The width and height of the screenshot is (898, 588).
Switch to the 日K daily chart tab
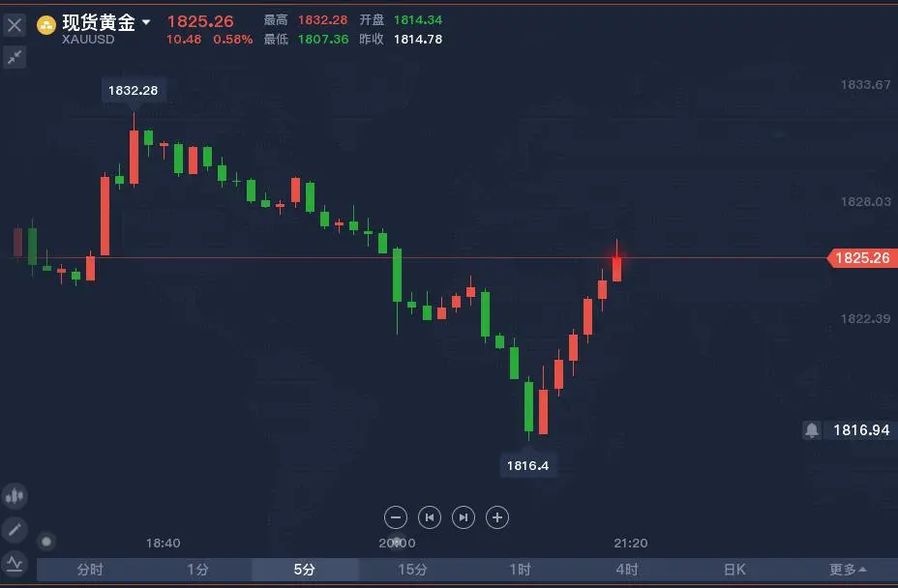tap(734, 570)
